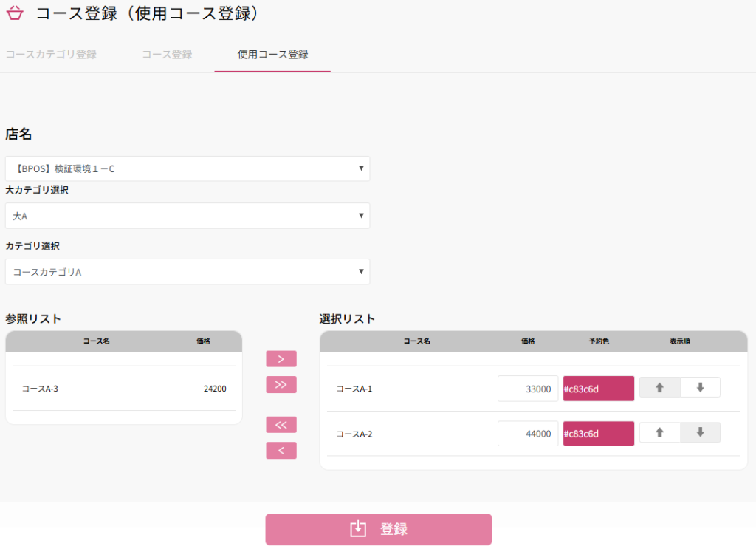Click down arrow for コースA-1 display order
The width and height of the screenshot is (756, 549).
click(x=700, y=388)
